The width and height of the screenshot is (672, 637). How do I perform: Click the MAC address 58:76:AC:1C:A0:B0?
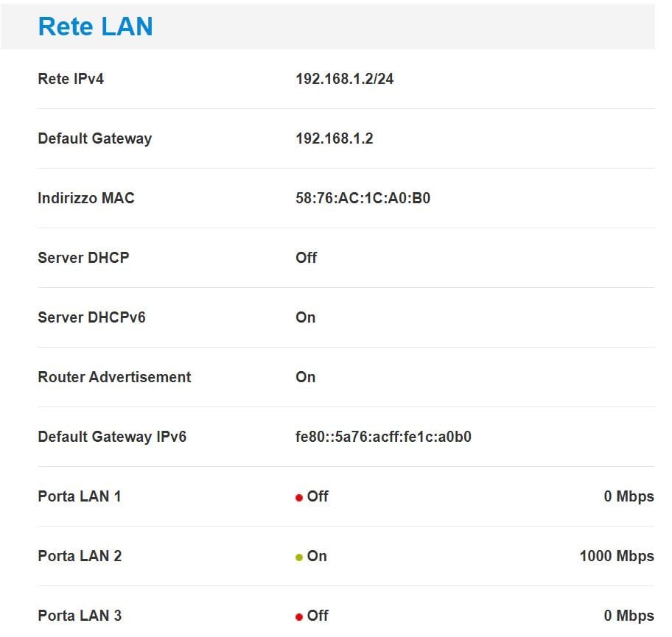(x=363, y=198)
